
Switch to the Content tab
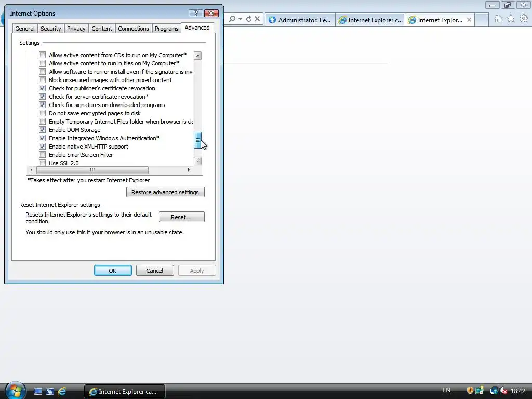(x=101, y=29)
